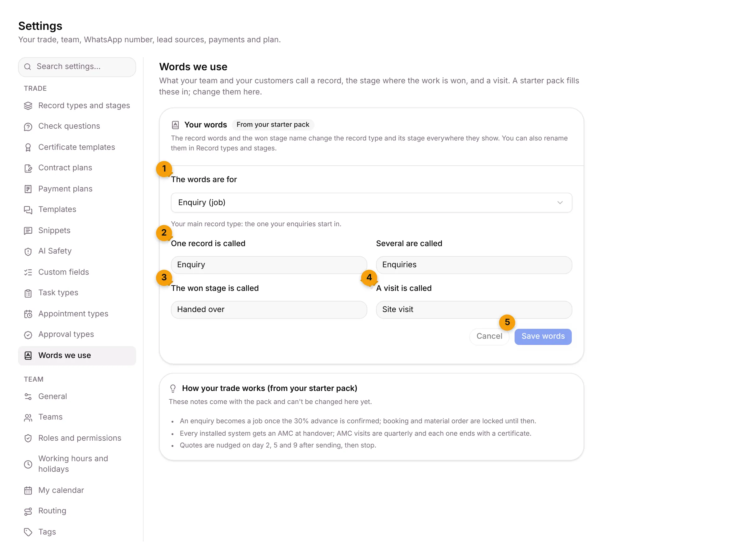Focus the Search settings field

click(x=77, y=67)
